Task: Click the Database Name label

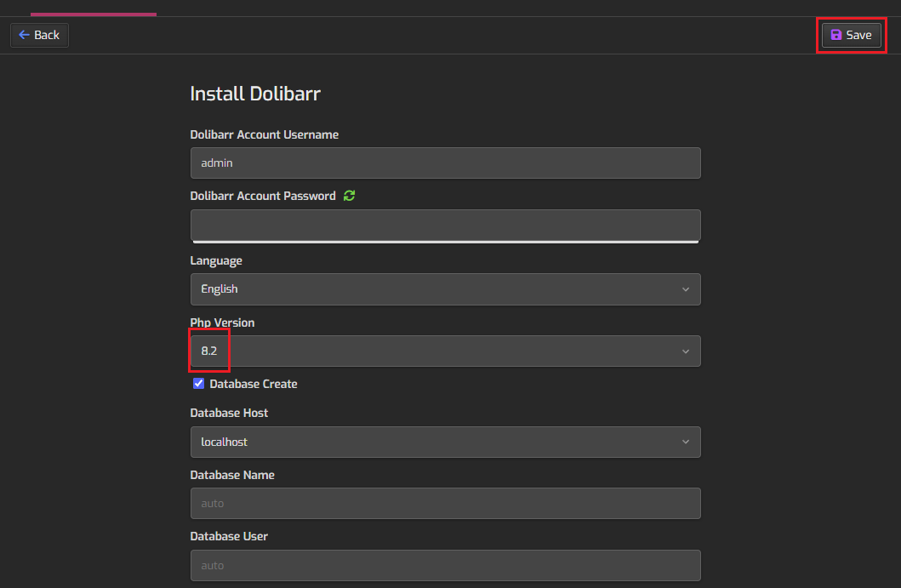Action: (x=232, y=475)
